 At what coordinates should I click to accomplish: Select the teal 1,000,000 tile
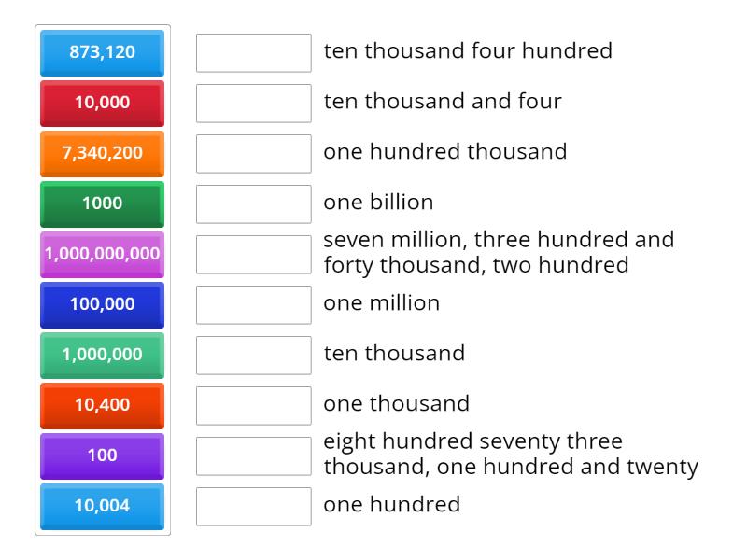coord(102,355)
